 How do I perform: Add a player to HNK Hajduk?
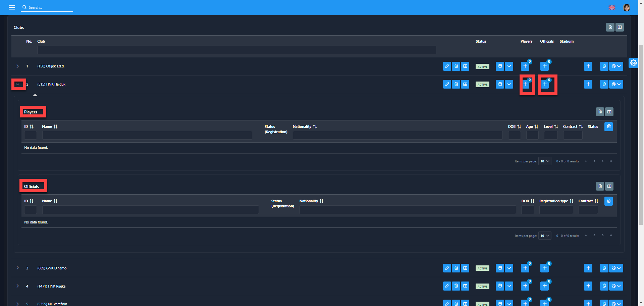pos(525,84)
